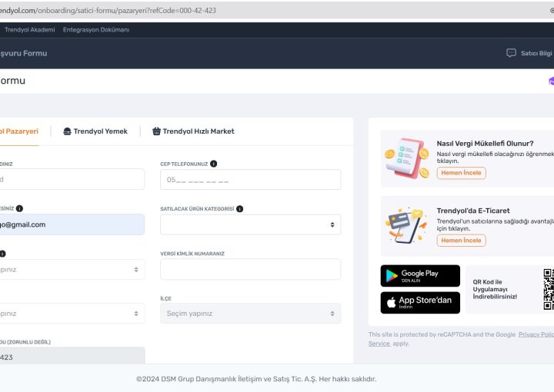Click the Satıcı Bilgi link text

pyautogui.click(x=536, y=53)
